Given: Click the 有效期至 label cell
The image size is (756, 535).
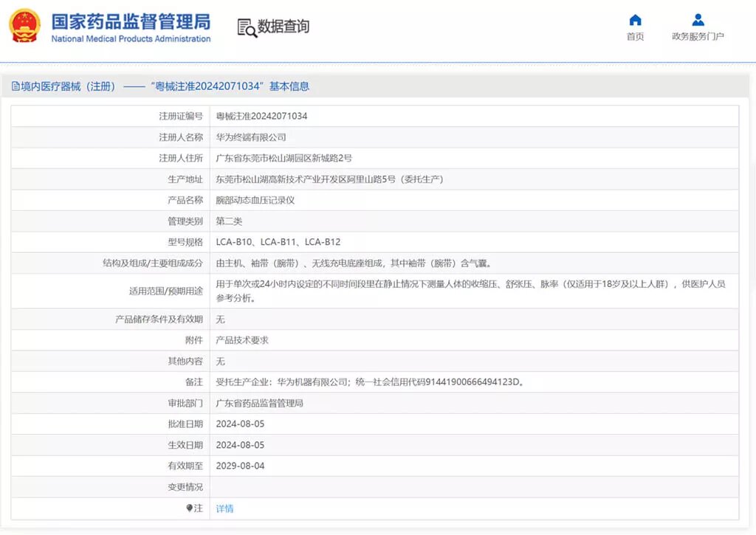Looking at the screenshot, I should pyautogui.click(x=111, y=466).
